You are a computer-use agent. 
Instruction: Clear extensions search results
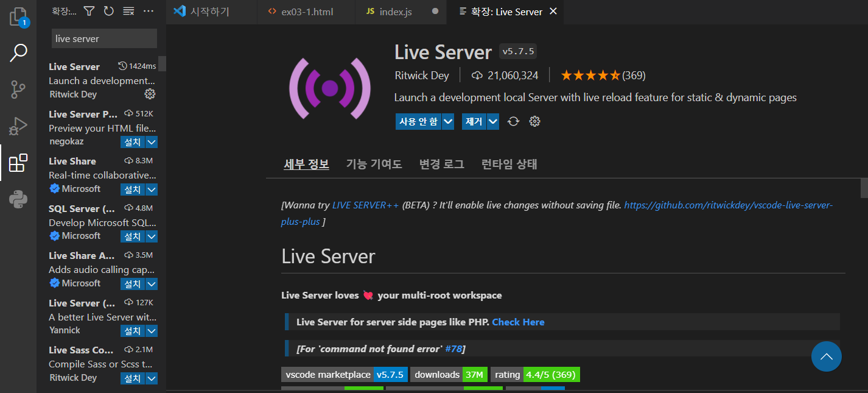pos(128,11)
